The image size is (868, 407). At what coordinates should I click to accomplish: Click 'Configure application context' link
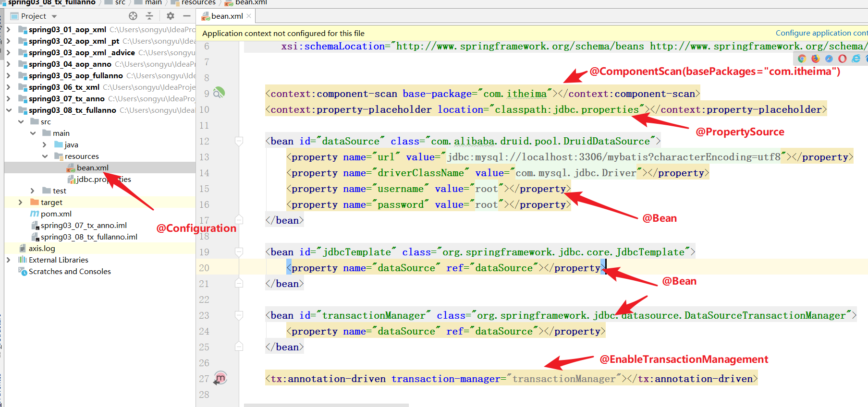821,33
